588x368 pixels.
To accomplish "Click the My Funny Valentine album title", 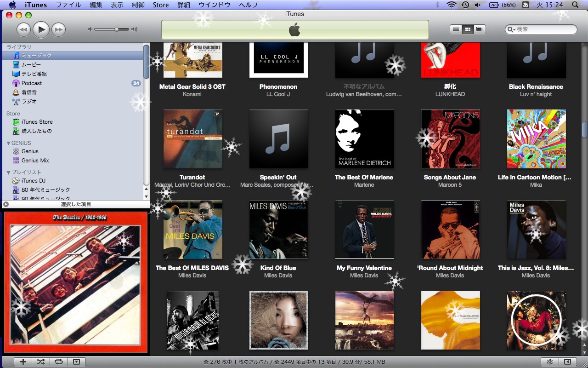I will point(364,268).
